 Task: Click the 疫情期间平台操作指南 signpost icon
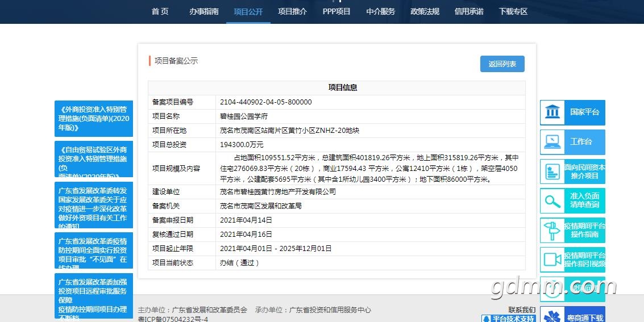pyautogui.click(x=552, y=231)
